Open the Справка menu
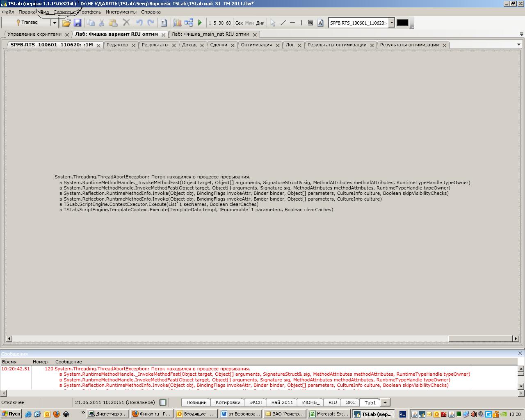This screenshot has height=420, width=525. (x=151, y=12)
